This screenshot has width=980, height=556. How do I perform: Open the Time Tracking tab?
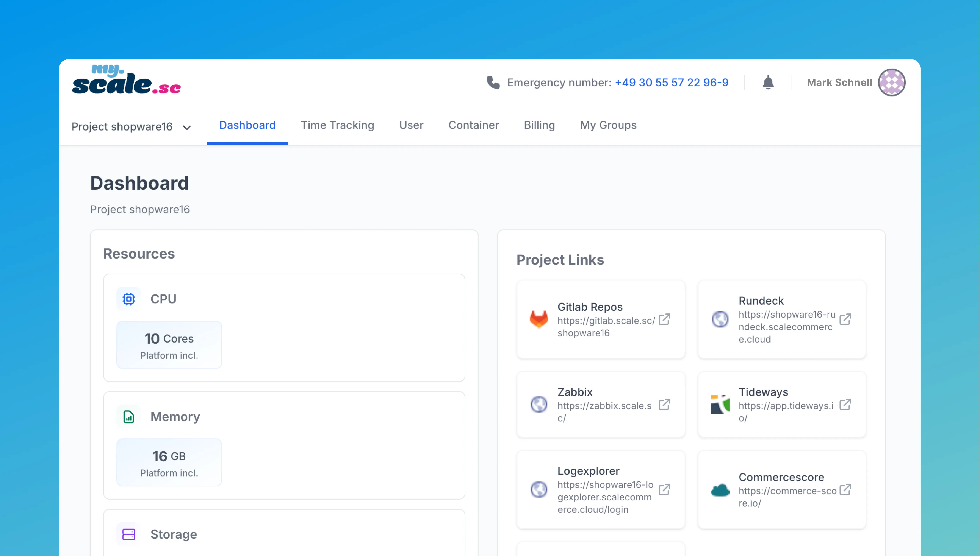[337, 125]
